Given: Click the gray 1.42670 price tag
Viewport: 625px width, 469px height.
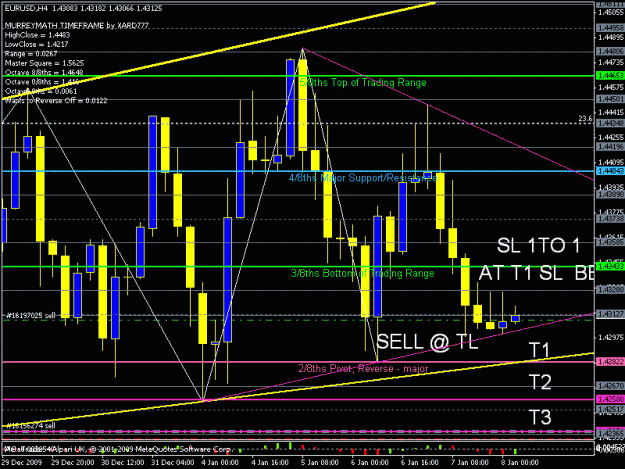Looking at the screenshot, I should click(610, 386).
